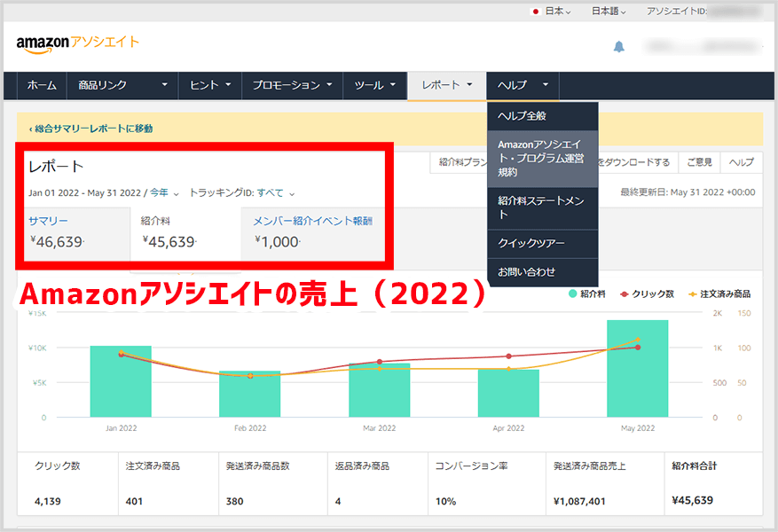Open the 今年 date range dropdown
This screenshot has width=778, height=532.
164,193
